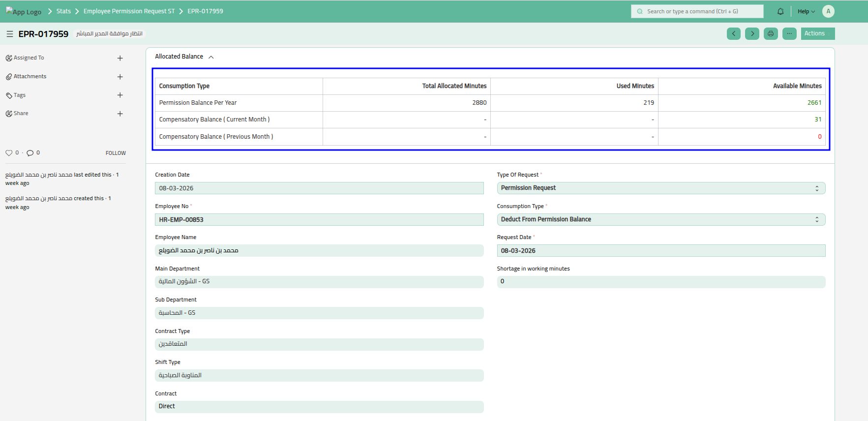The height and width of the screenshot is (421, 868).
Task: Add a tag using plus icon
Action: coord(120,95)
